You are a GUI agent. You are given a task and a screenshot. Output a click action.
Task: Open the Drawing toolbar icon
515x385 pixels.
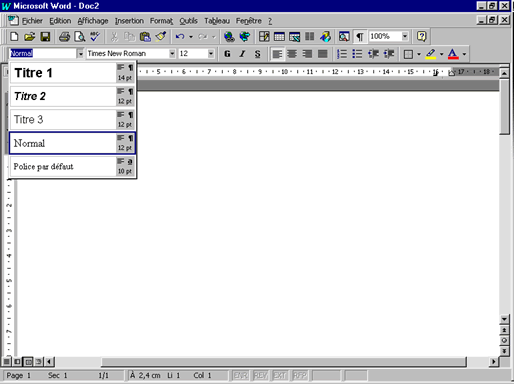coord(325,36)
